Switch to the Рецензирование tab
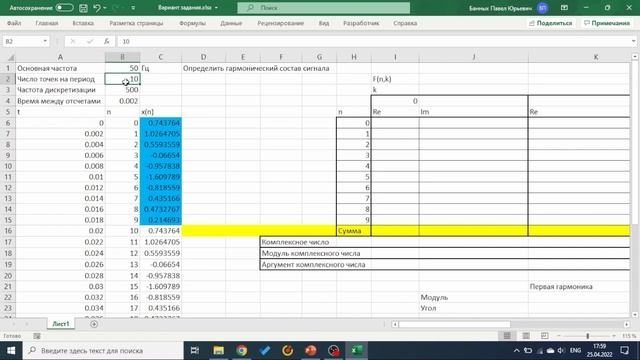 pyautogui.click(x=280, y=23)
